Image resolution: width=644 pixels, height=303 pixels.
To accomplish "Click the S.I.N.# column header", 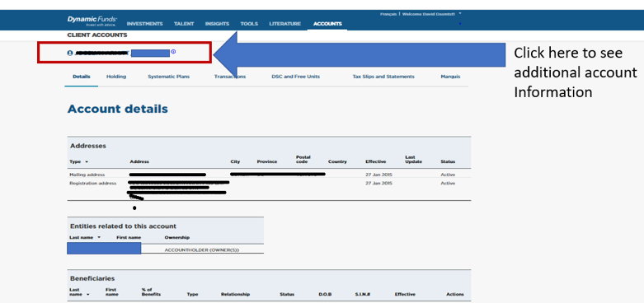I will tap(362, 295).
